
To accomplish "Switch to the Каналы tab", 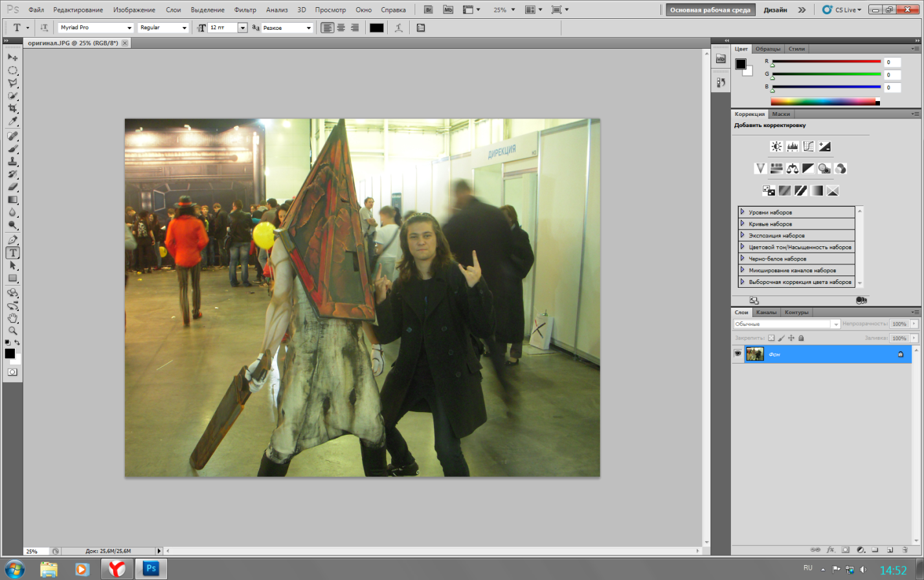I will (x=766, y=312).
